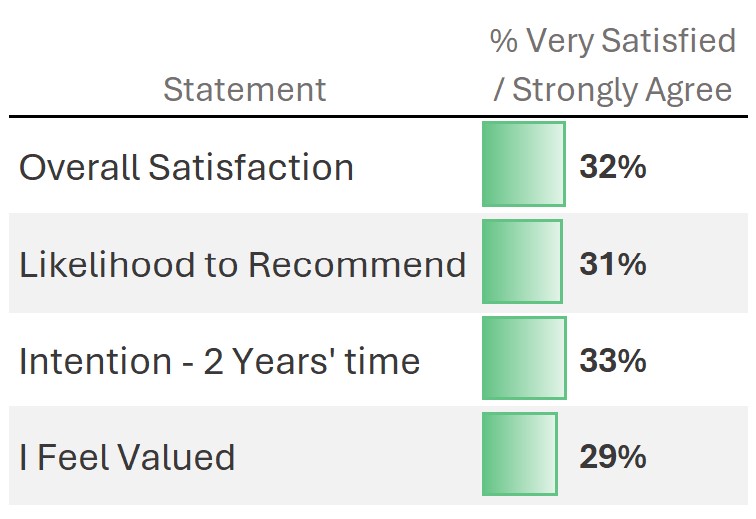The height and width of the screenshot is (519, 756).
Task: Click the Intention - 2 Years' time label
Action: point(219,360)
